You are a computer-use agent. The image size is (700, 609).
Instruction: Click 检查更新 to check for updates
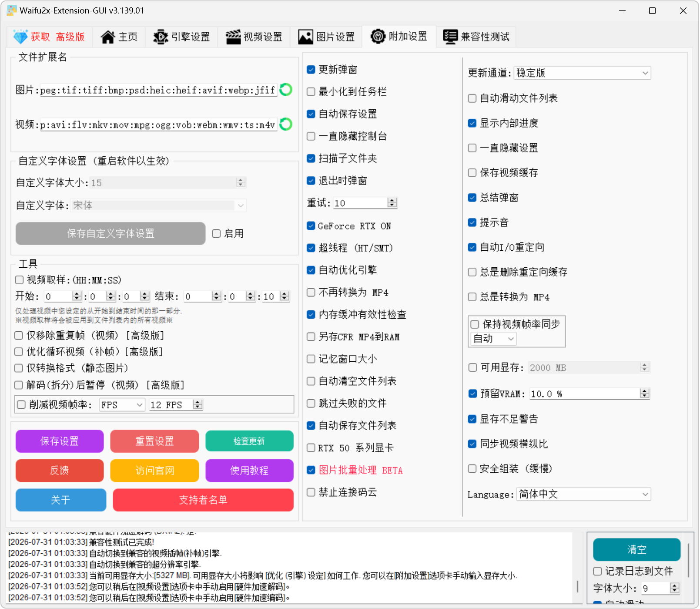pos(249,441)
